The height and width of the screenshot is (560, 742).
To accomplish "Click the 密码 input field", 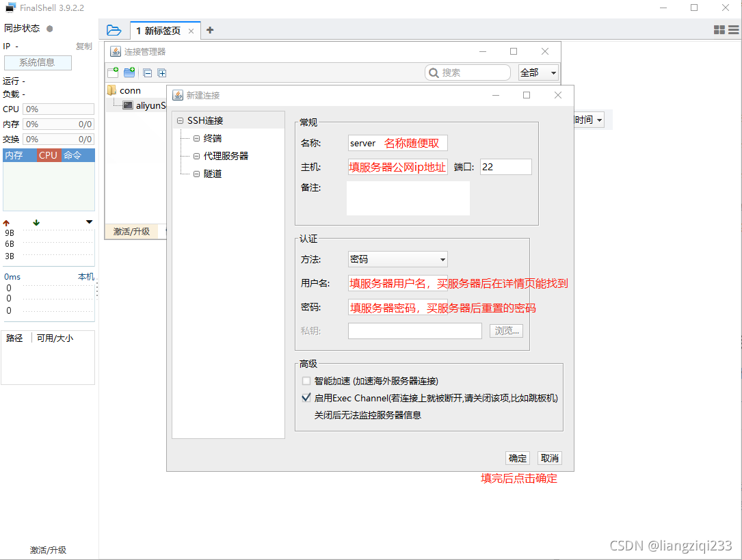I will click(397, 307).
